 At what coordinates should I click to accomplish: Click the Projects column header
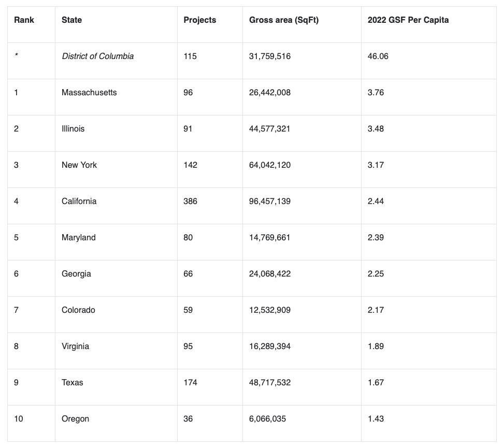click(x=199, y=20)
